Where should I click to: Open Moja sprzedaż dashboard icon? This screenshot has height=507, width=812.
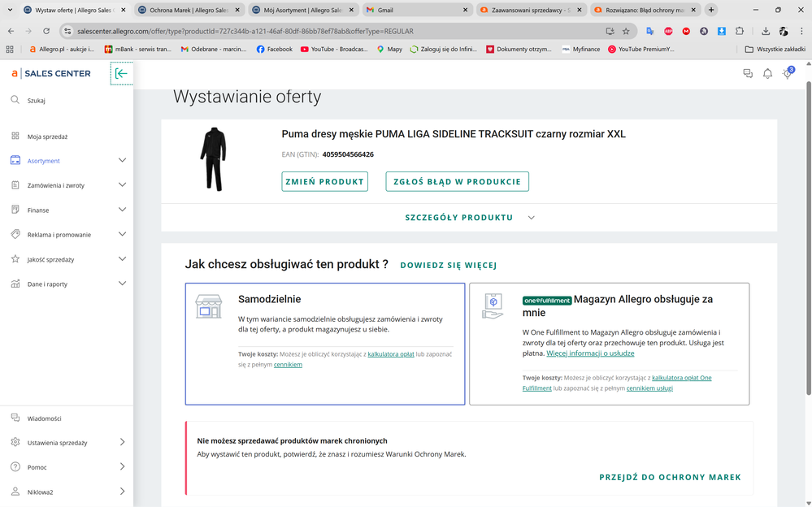15,136
